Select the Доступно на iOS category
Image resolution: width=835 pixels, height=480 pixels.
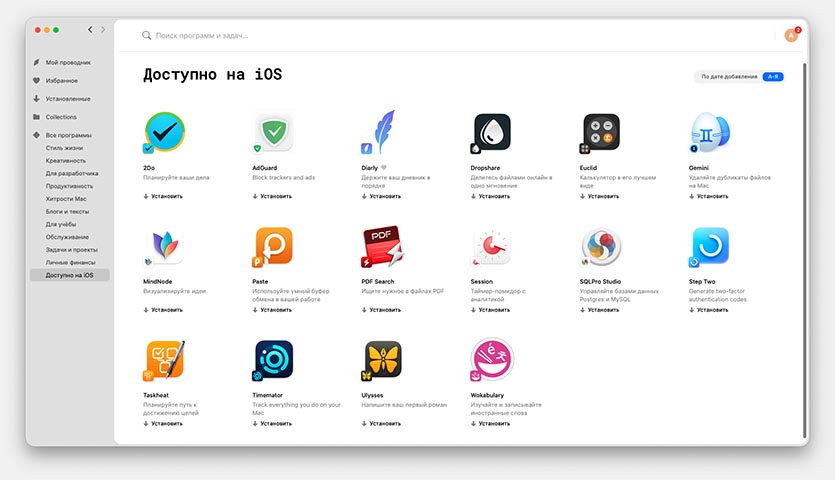tap(70, 275)
